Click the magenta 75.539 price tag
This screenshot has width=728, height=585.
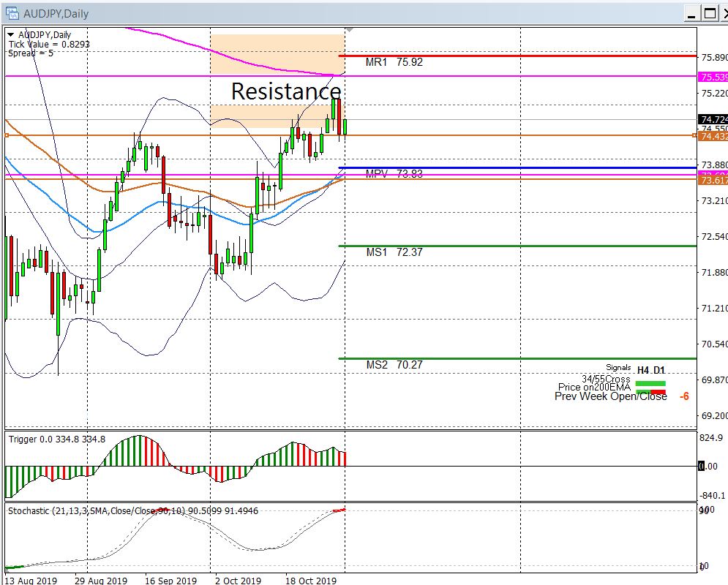713,77
